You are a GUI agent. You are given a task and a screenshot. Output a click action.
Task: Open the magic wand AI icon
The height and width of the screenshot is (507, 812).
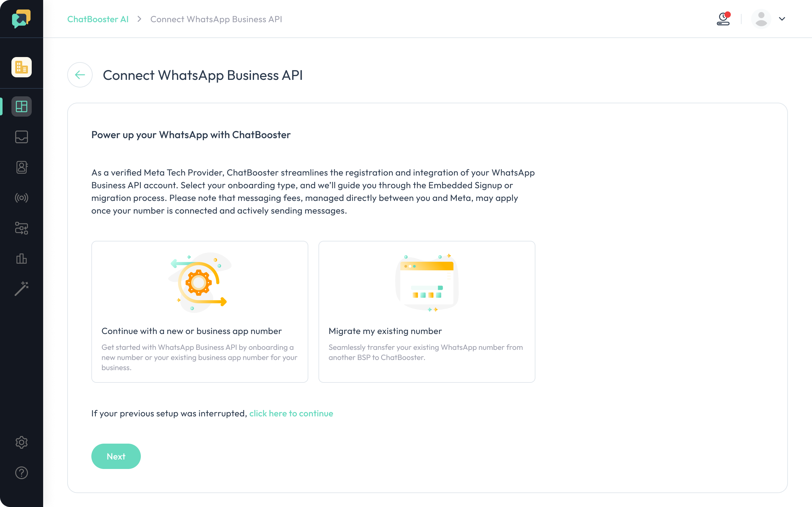pyautogui.click(x=22, y=289)
